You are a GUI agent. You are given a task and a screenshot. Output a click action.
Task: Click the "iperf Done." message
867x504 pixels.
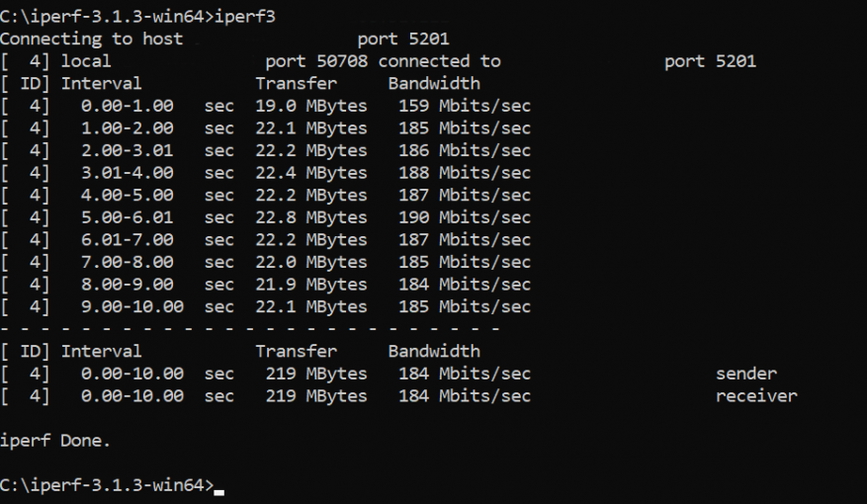click(x=55, y=441)
